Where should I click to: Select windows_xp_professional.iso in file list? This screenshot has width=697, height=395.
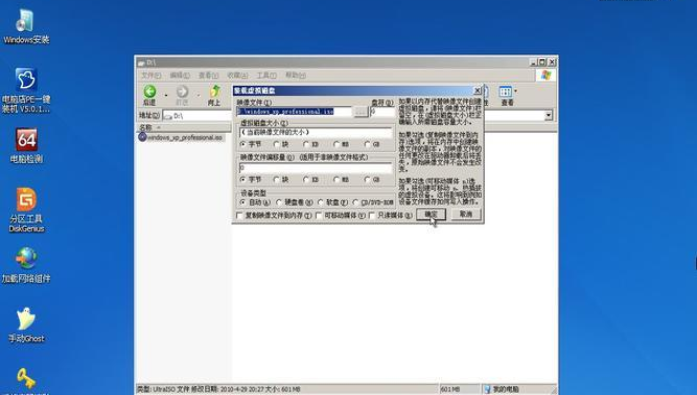tap(180, 137)
